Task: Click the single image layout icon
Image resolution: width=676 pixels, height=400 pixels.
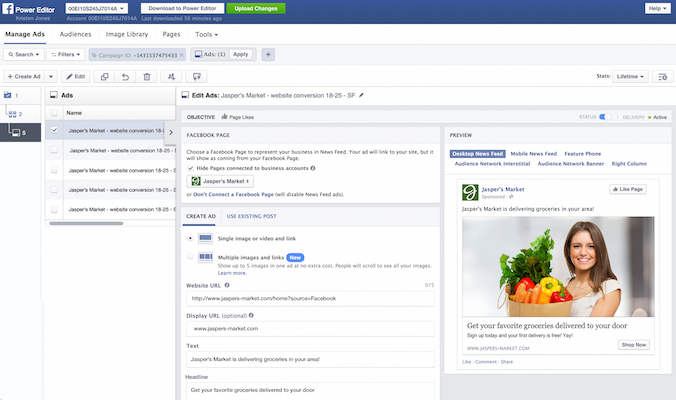Action: (x=205, y=238)
